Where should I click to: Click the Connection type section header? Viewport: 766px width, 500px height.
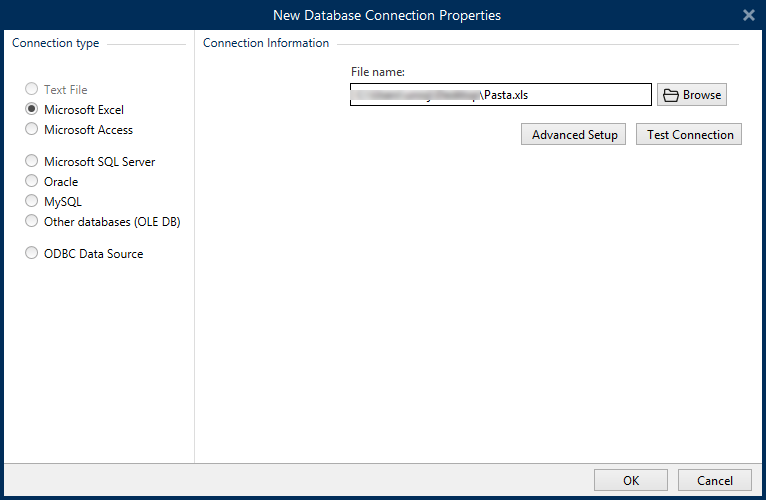point(55,44)
